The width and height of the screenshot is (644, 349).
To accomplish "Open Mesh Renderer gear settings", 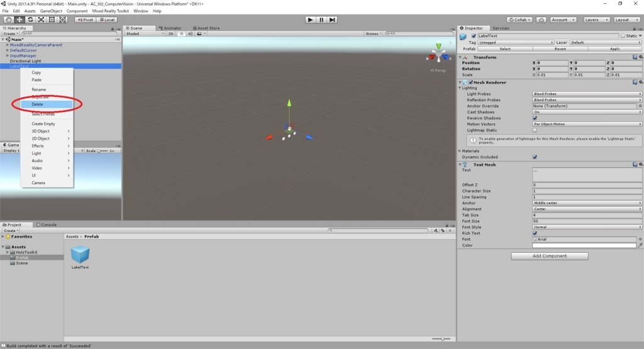I will pyautogui.click(x=641, y=82).
